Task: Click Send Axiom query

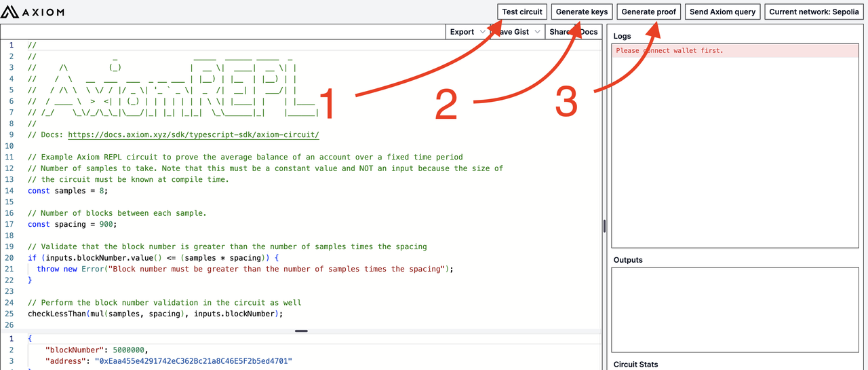Action: click(722, 12)
